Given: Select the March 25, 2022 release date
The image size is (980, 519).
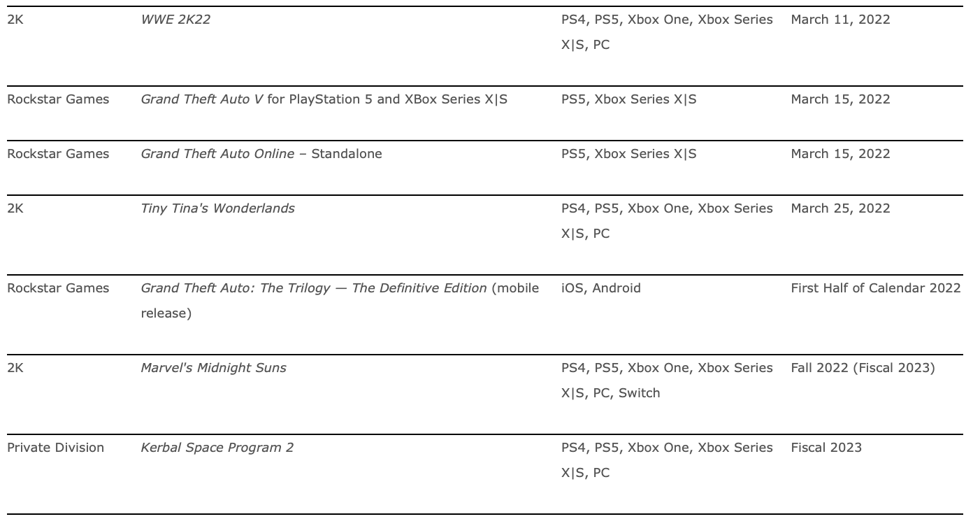Looking at the screenshot, I should tap(840, 208).
